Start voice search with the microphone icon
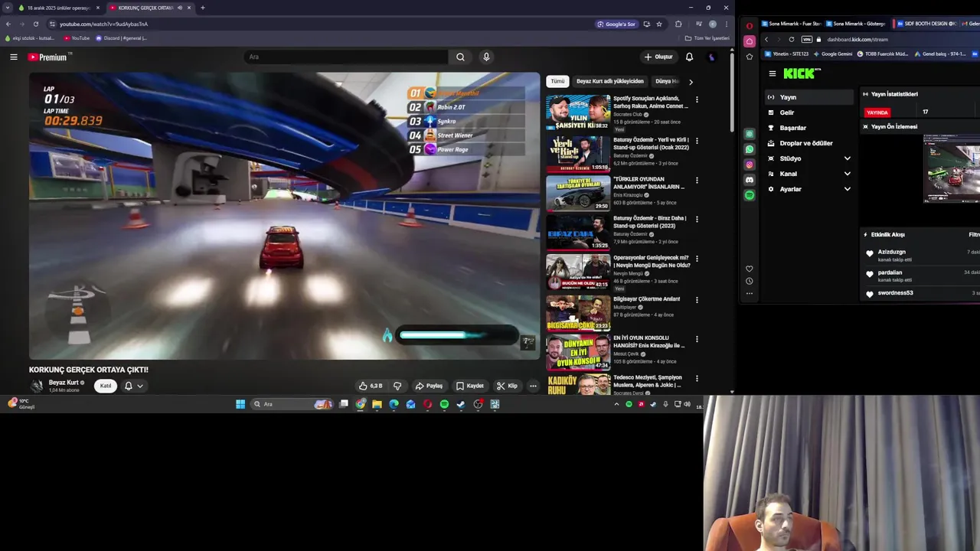980x551 pixels. click(486, 57)
